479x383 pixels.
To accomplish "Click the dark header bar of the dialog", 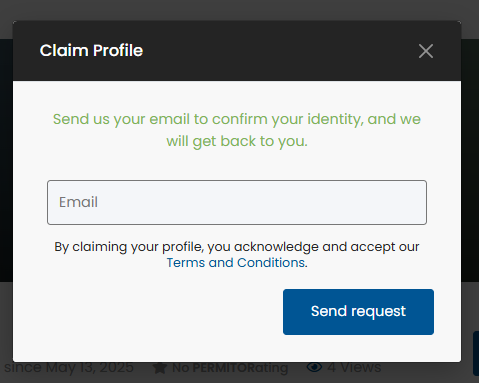I will [x=237, y=51].
